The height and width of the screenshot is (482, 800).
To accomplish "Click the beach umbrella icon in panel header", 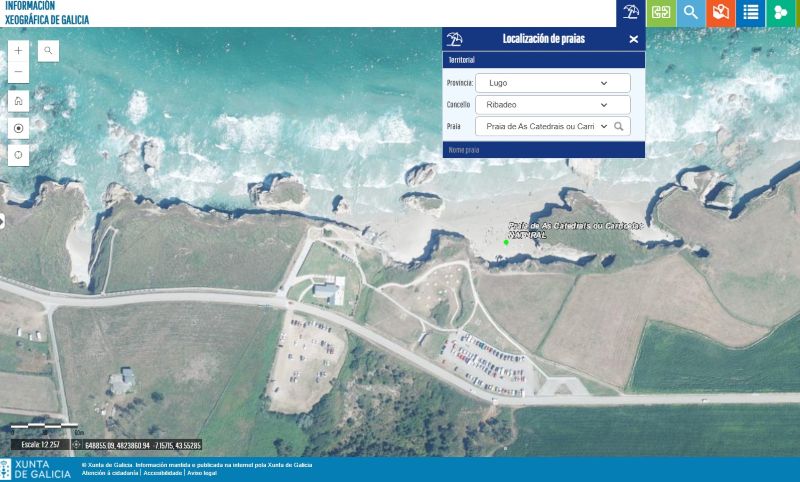I will tap(454, 39).
